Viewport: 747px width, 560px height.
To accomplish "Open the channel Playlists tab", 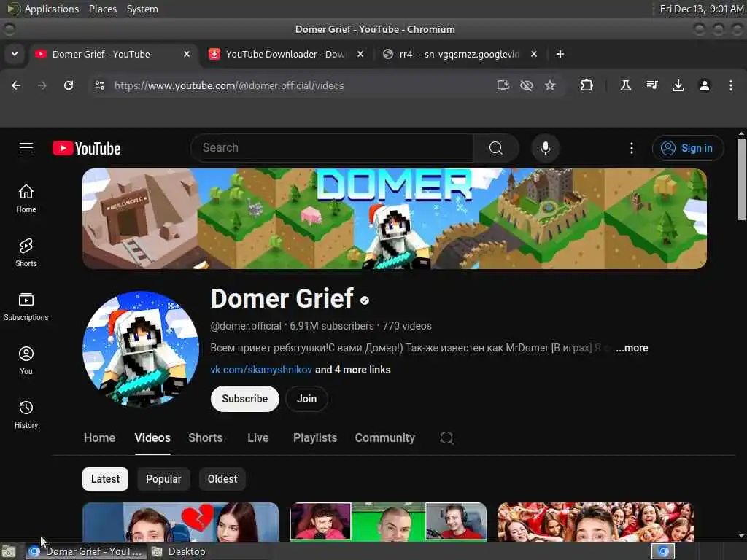I will click(x=315, y=437).
